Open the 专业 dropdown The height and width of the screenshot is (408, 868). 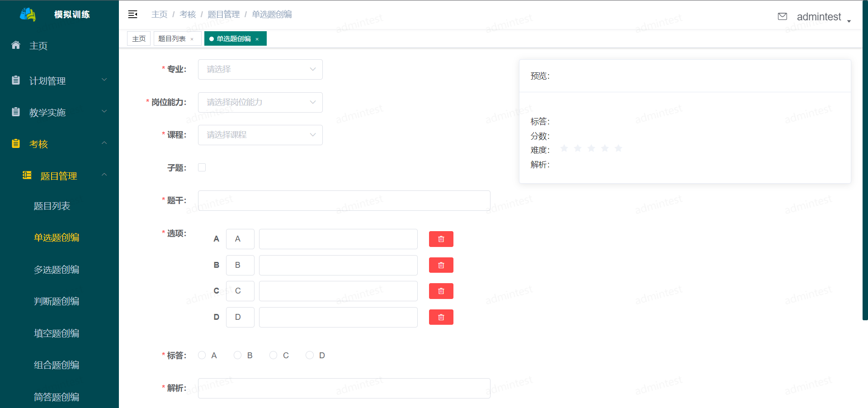click(x=260, y=69)
